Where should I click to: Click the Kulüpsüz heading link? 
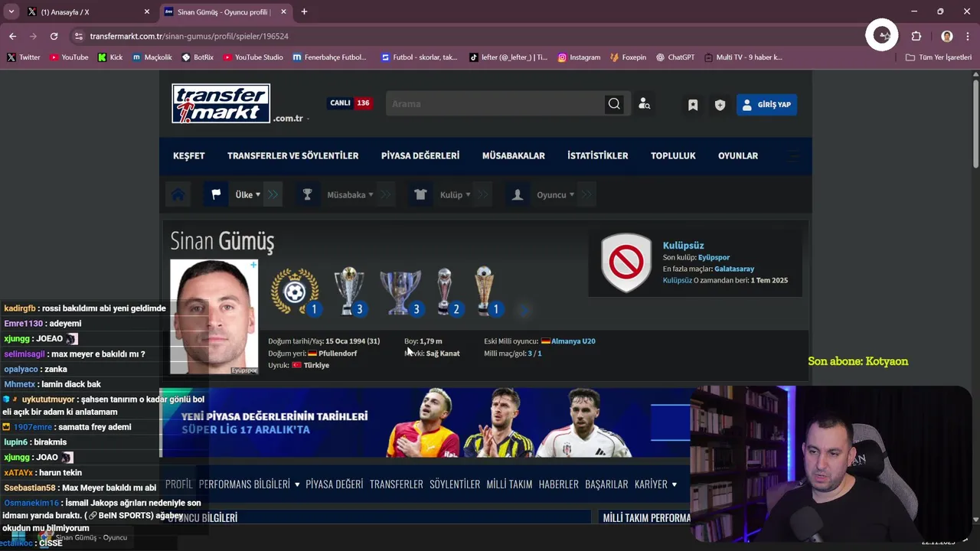(x=683, y=246)
